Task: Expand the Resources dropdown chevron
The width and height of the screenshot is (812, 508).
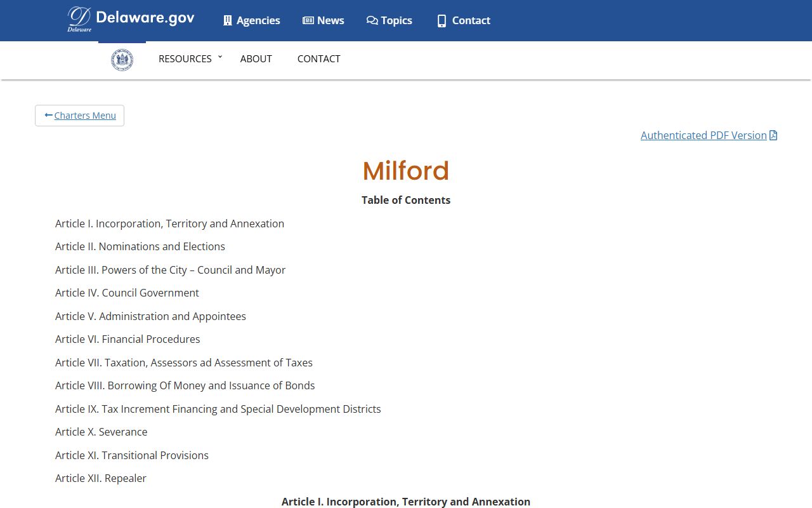Action: tap(220, 57)
